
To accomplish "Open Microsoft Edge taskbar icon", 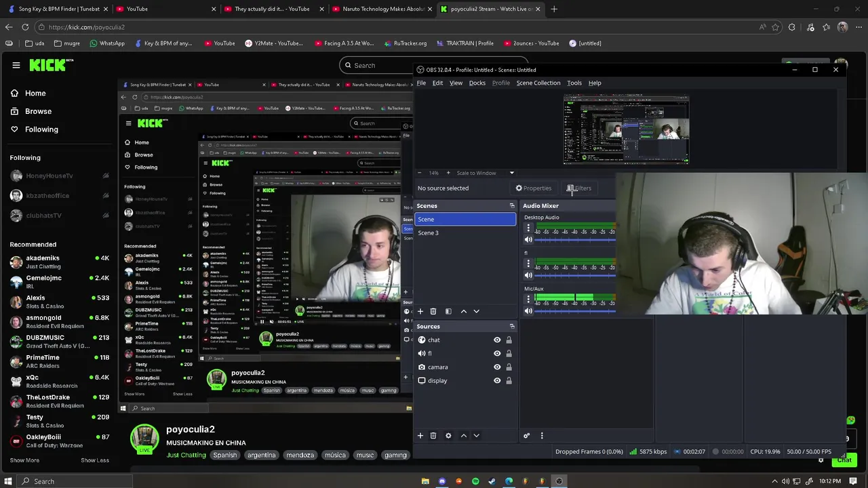I will pos(509,481).
